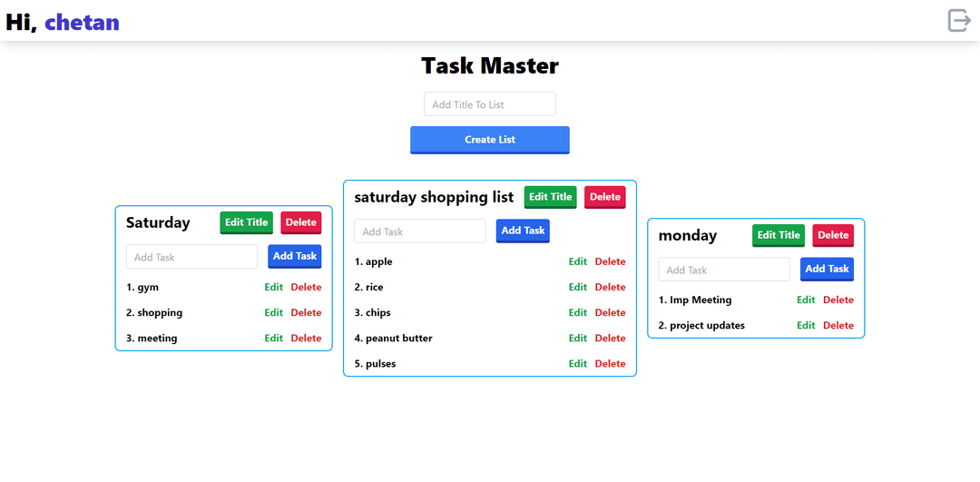
Task: Focus the Add Task field in monday list
Action: click(724, 270)
